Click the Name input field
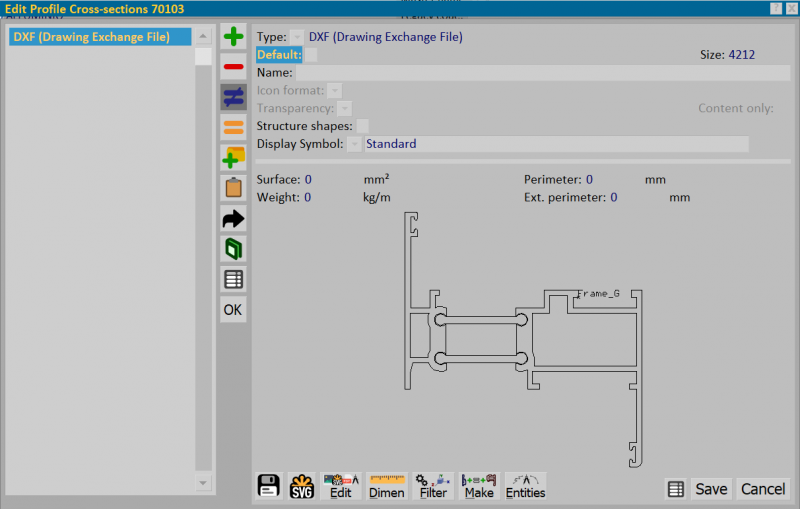The width and height of the screenshot is (800, 509). (543, 73)
